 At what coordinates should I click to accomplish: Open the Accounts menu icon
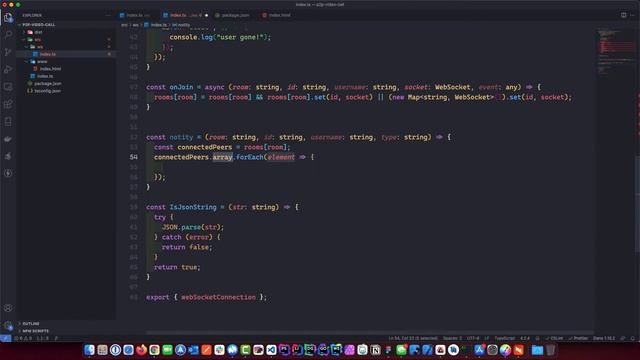point(8,308)
